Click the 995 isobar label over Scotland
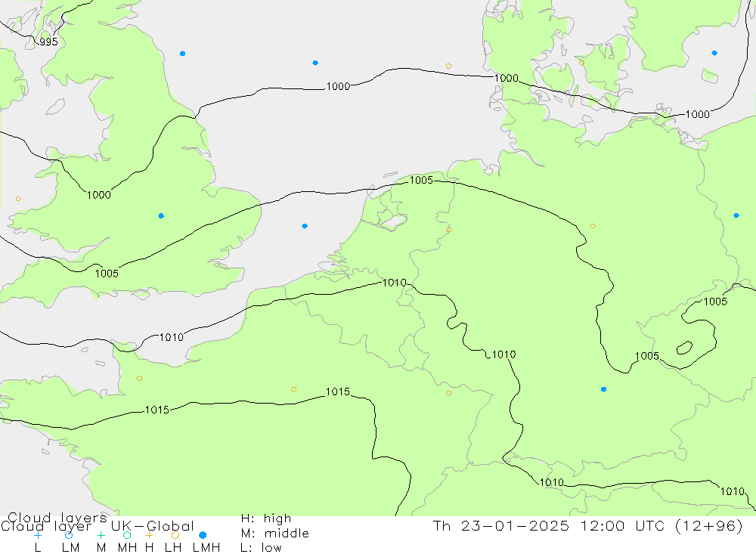The image size is (756, 554). coord(48,42)
